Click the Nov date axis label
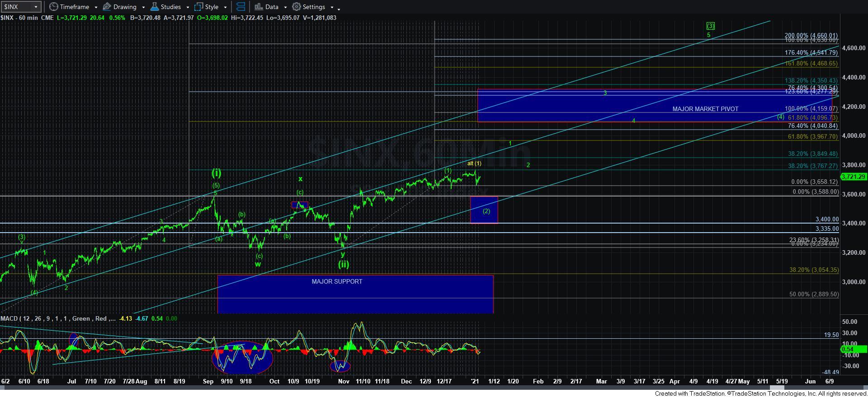 coord(344,381)
